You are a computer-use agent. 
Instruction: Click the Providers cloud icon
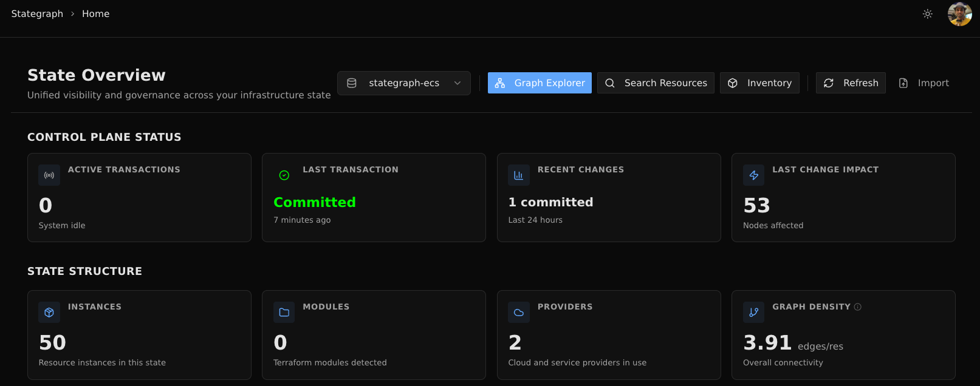pyautogui.click(x=518, y=313)
